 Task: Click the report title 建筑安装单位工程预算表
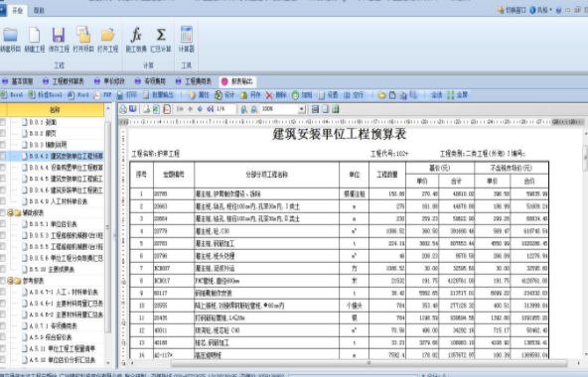tap(340, 134)
